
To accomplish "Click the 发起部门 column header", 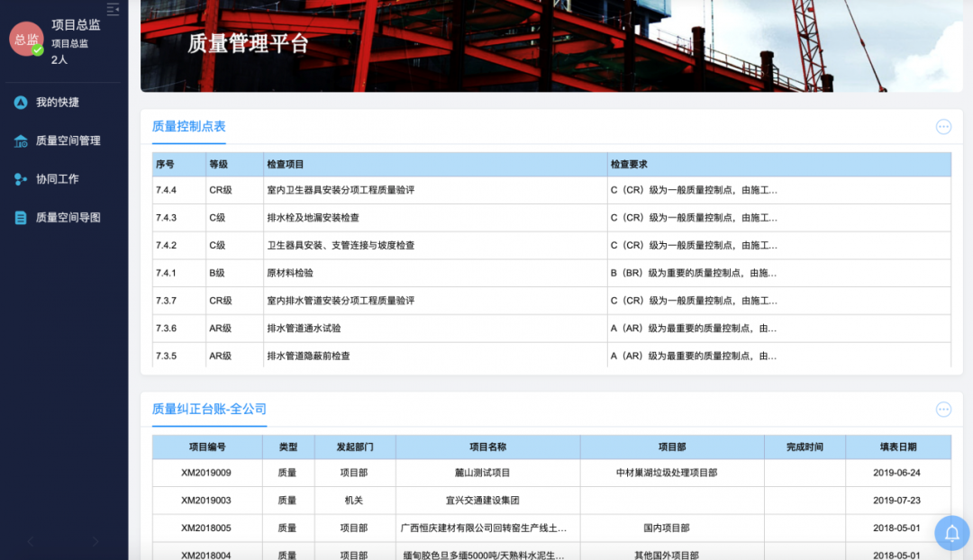I will (x=355, y=447).
